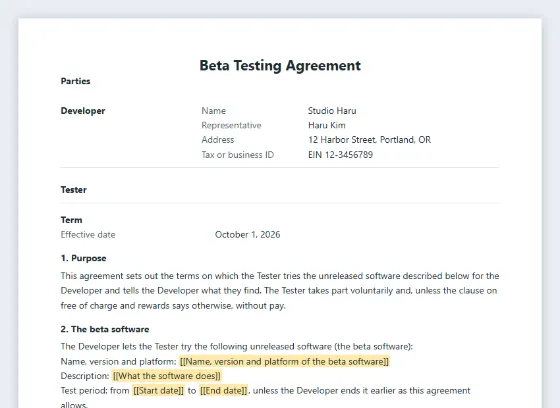Screen dimensions: 560x408
Task: Click the 2. The beta software heading
Action: pyautogui.click(x=105, y=329)
